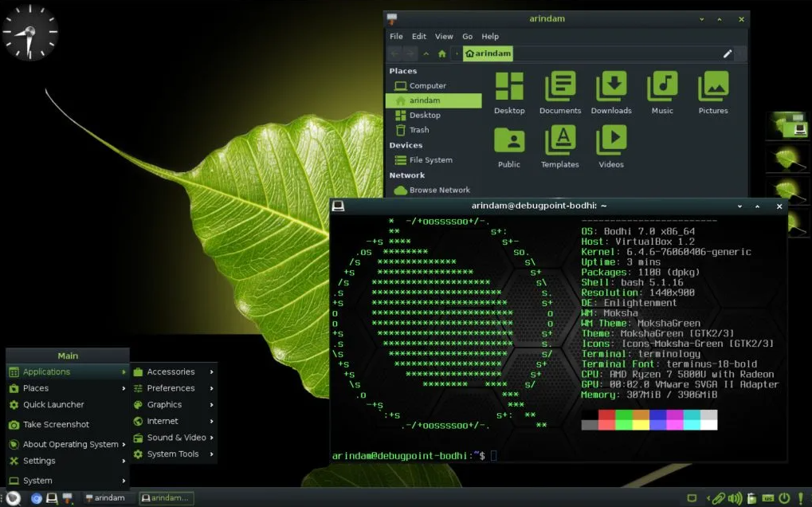Image resolution: width=812 pixels, height=507 pixels.
Task: Click the pencil to edit the path bar
Action: pos(726,53)
